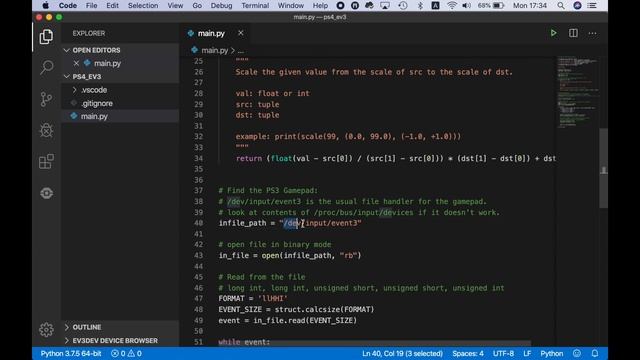
Task: Click the Wi-Fi icon in menu bar
Action: click(451, 6)
